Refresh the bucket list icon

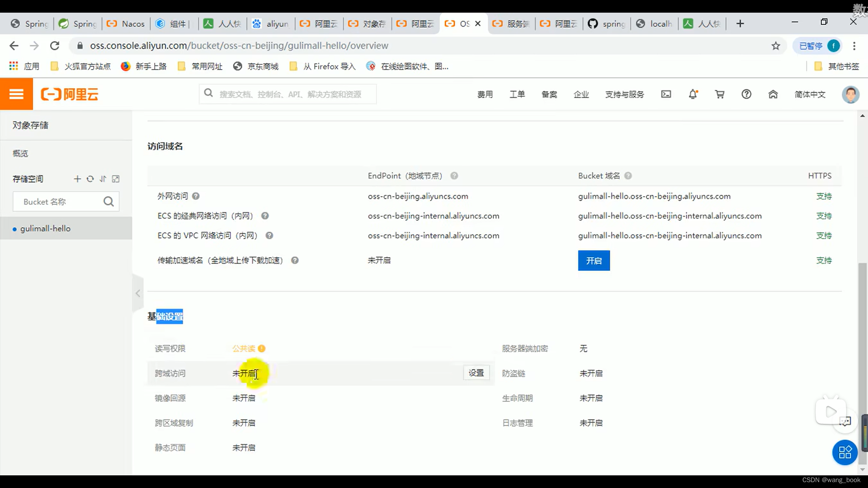[x=90, y=179]
